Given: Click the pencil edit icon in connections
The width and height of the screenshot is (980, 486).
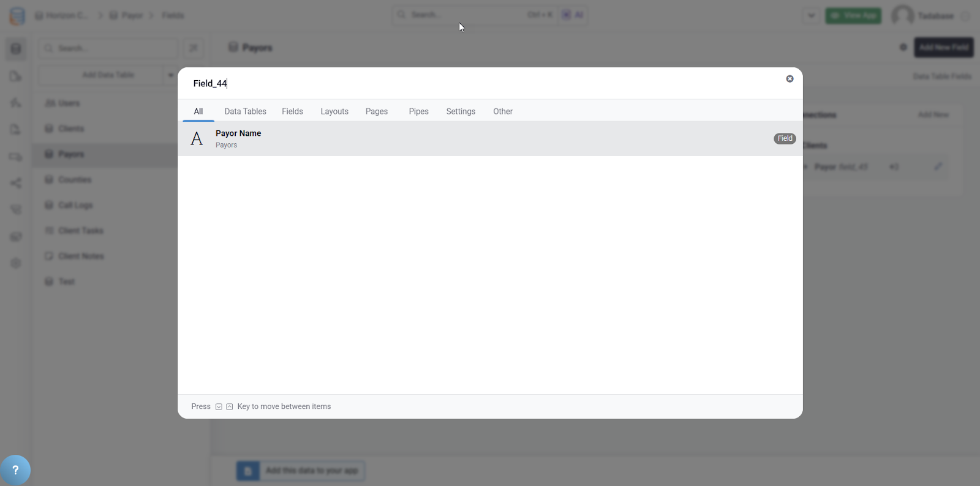Looking at the screenshot, I should point(938,166).
